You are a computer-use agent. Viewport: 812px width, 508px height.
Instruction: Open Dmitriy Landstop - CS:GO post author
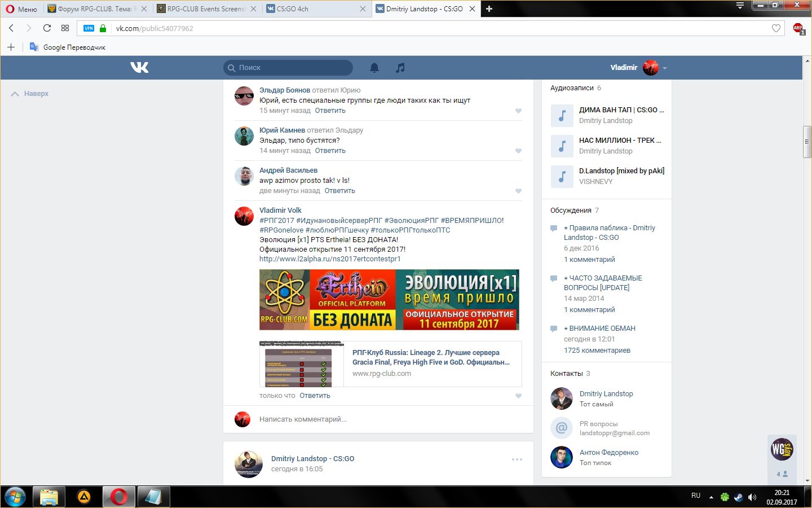click(312, 459)
